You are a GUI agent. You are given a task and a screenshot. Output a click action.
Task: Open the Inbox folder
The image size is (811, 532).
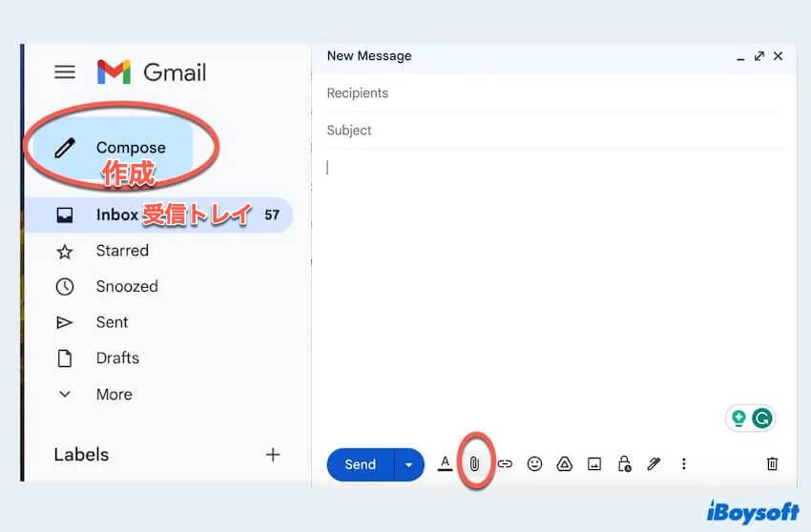click(x=116, y=215)
